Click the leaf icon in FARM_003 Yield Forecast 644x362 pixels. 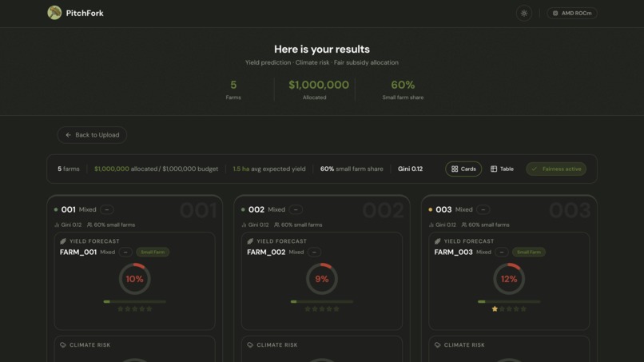pyautogui.click(x=437, y=241)
